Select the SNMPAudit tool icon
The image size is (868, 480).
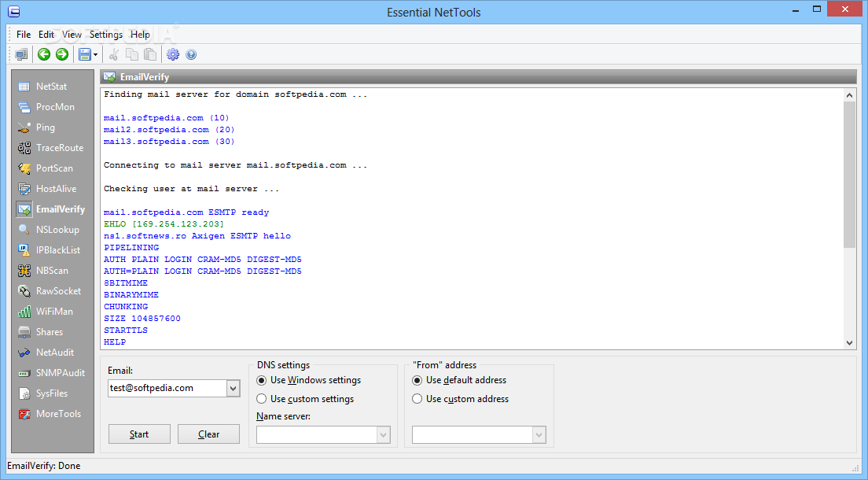point(24,373)
